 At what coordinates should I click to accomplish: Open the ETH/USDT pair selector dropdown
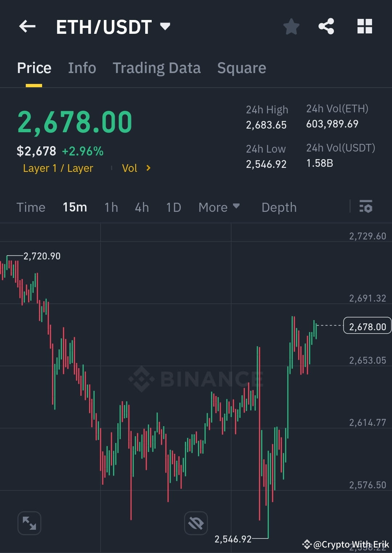pos(113,26)
